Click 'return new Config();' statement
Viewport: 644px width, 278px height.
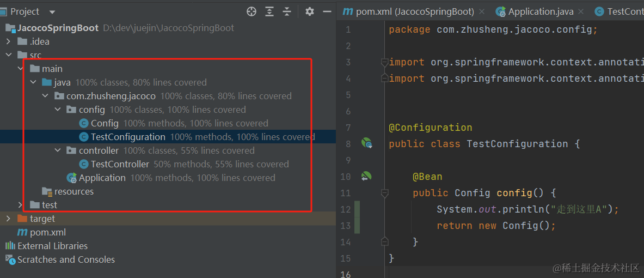(496, 226)
